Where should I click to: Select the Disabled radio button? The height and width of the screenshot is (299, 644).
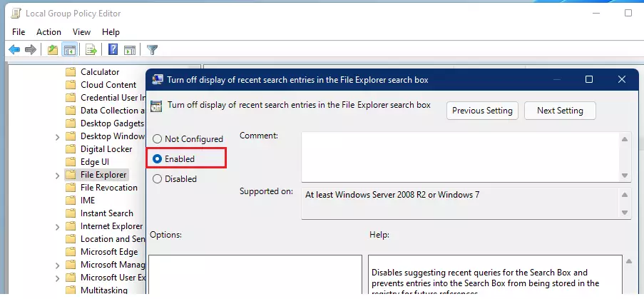157,178
